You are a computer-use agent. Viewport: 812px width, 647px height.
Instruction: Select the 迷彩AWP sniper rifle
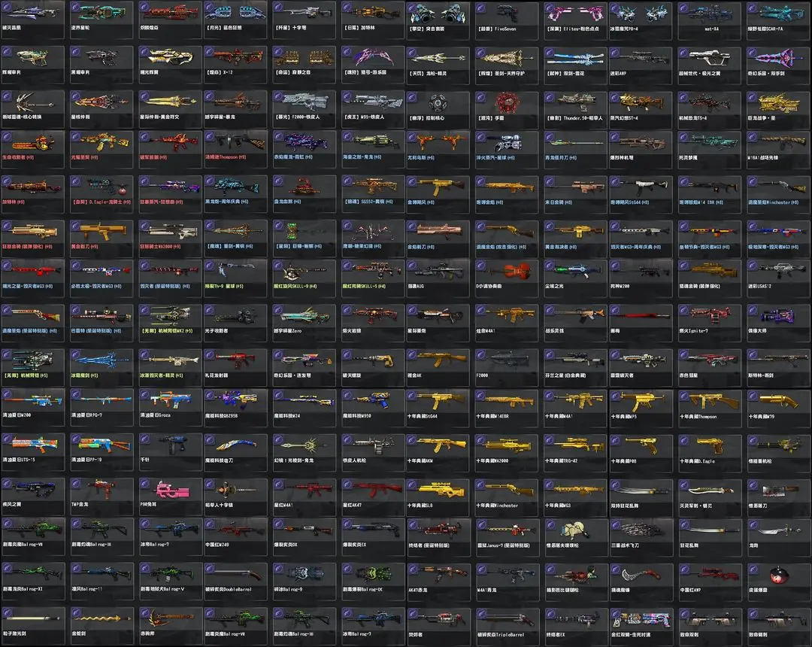[641, 65]
